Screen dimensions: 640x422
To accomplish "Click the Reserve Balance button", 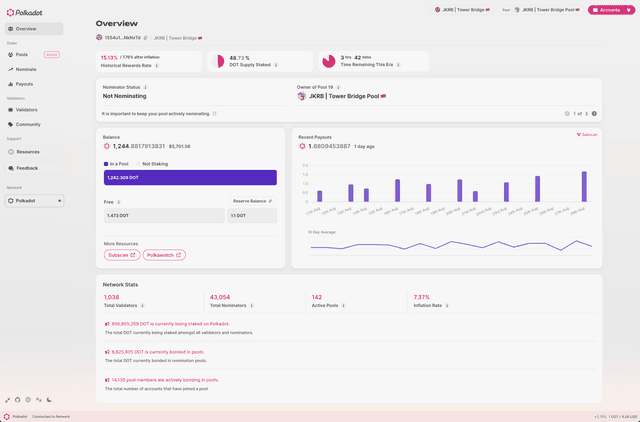I will 252,201.
